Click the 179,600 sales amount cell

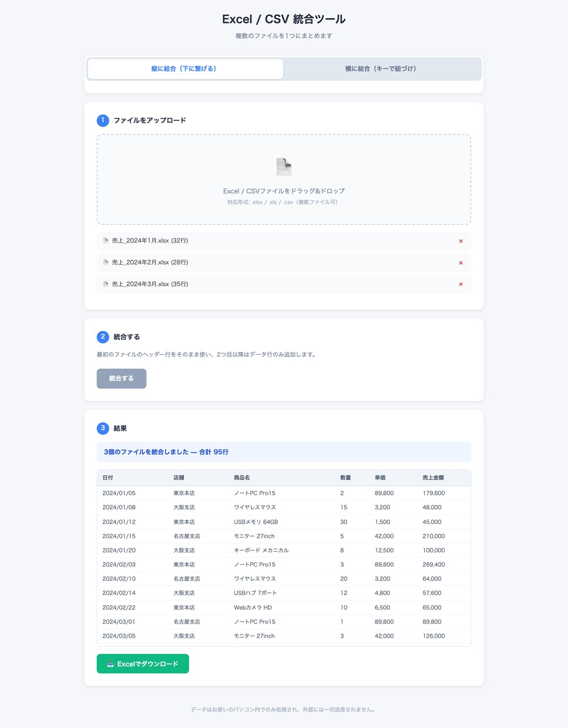pyautogui.click(x=433, y=493)
